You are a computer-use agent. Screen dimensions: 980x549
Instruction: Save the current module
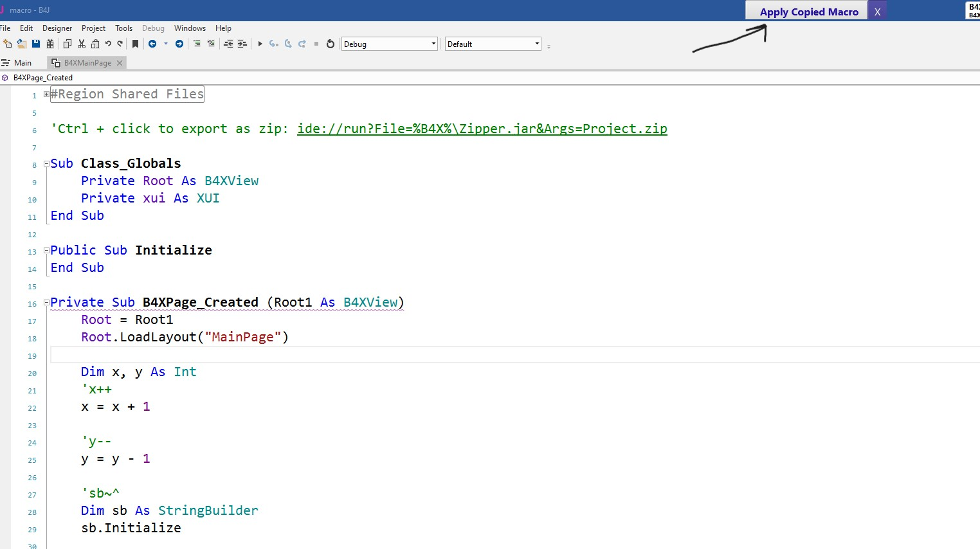coord(37,44)
